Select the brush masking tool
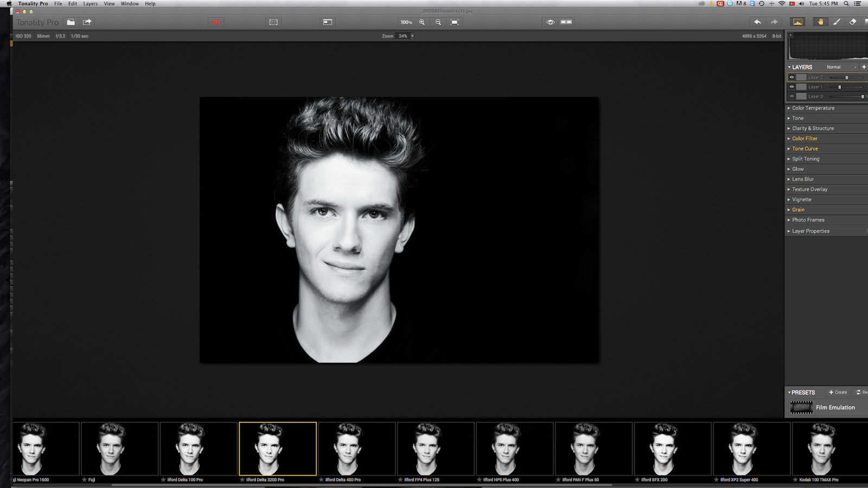The width and height of the screenshot is (868, 488). click(x=837, y=22)
